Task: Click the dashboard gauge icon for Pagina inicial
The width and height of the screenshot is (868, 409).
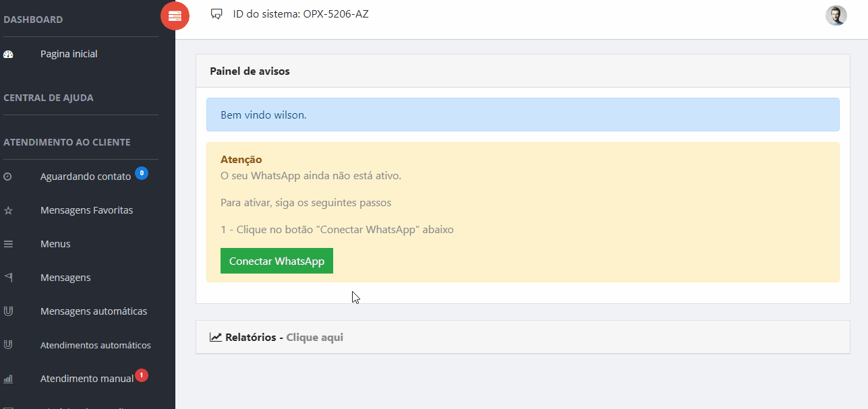Action: [9, 55]
